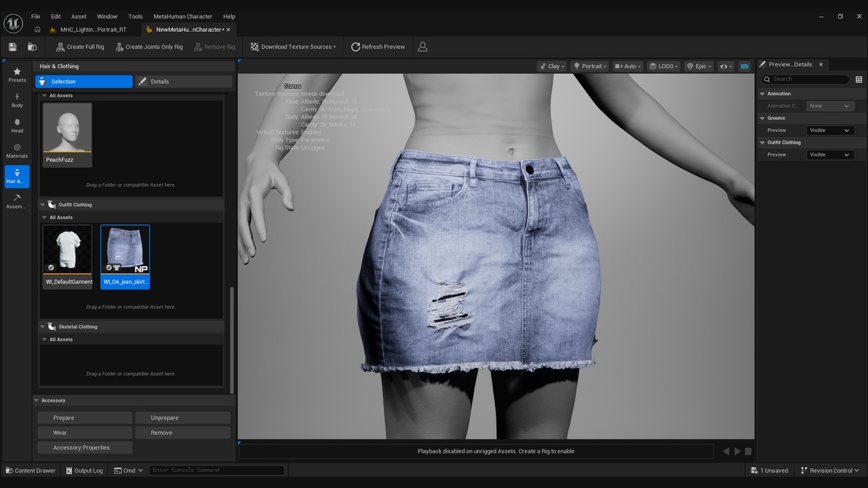Open the Tools menu

coord(136,16)
